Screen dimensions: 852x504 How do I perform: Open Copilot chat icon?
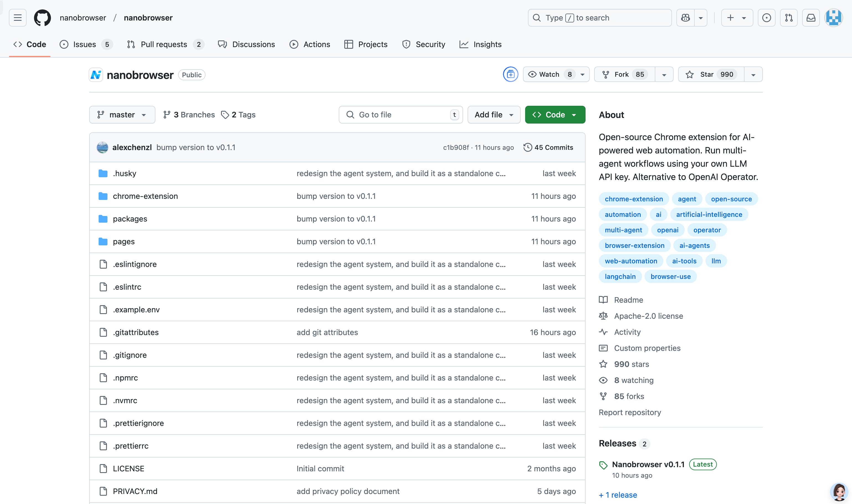pyautogui.click(x=685, y=18)
